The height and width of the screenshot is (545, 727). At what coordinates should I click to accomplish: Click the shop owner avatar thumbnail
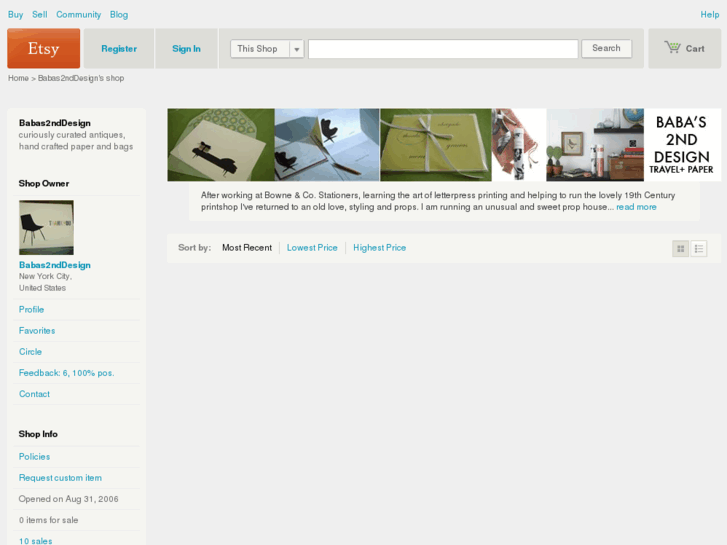click(46, 227)
